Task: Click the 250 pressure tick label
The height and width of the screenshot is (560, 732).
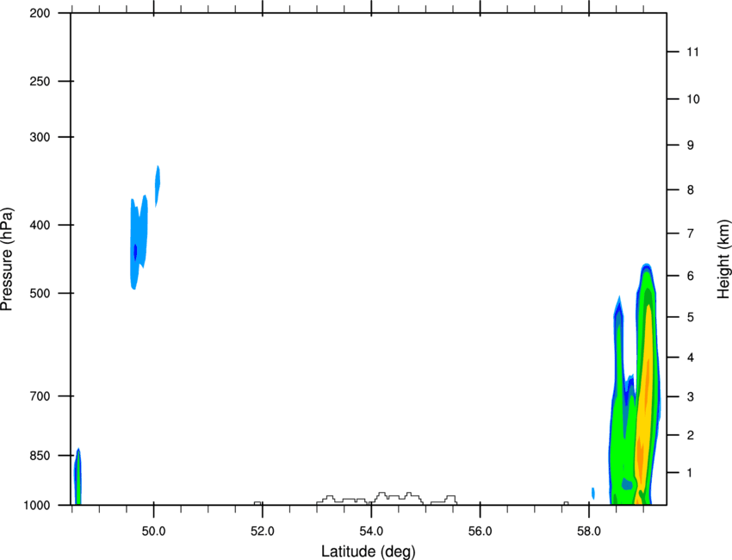Action: click(40, 81)
